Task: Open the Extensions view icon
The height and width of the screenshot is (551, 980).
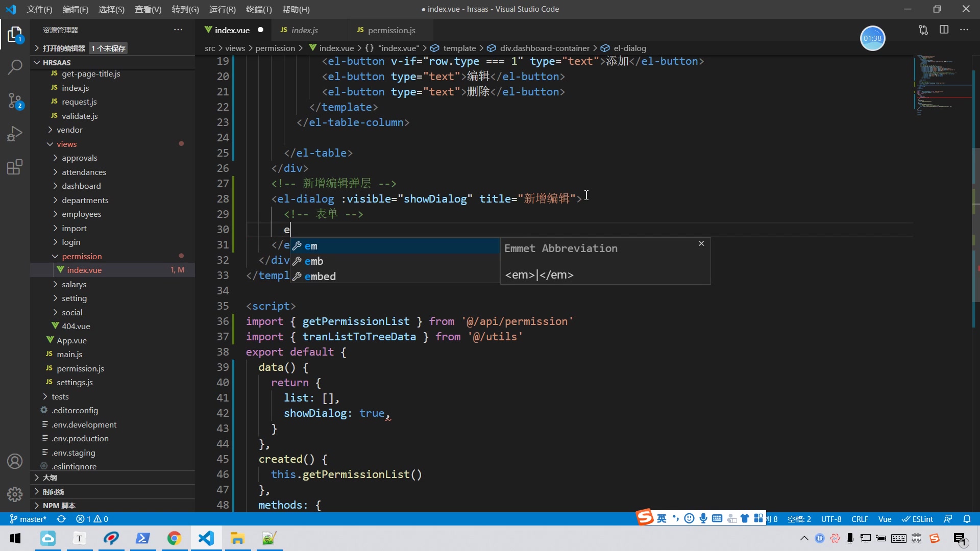Action: [15, 167]
